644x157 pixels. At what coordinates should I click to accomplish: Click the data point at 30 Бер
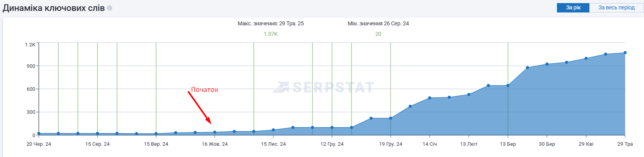pyautogui.click(x=547, y=64)
